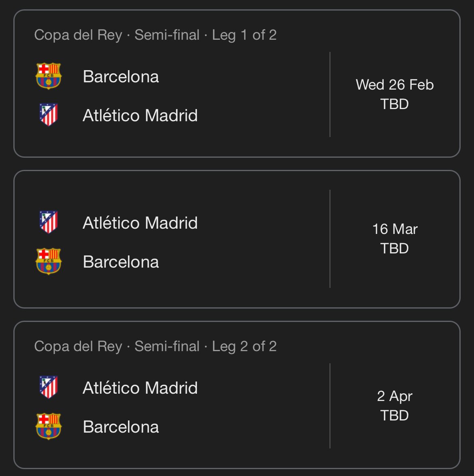Select Barcelona name in 16 Mar fixture
The height and width of the screenshot is (476, 474).
pos(121,262)
